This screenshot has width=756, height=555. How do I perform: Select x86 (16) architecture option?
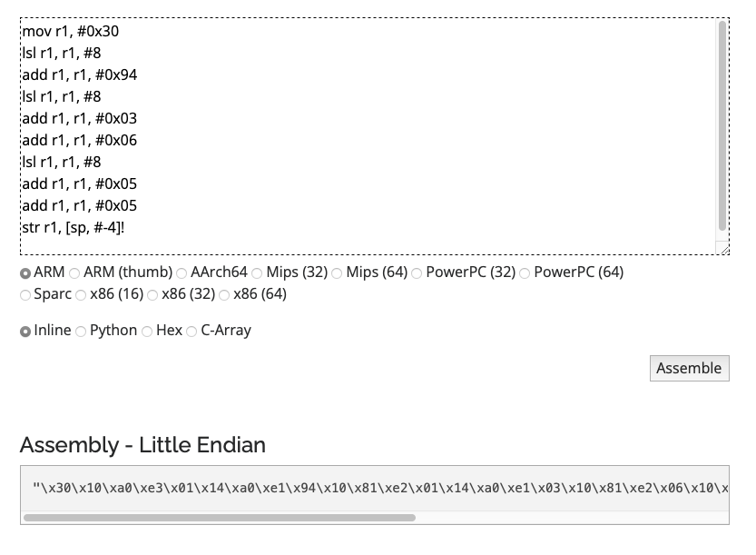(x=82, y=295)
